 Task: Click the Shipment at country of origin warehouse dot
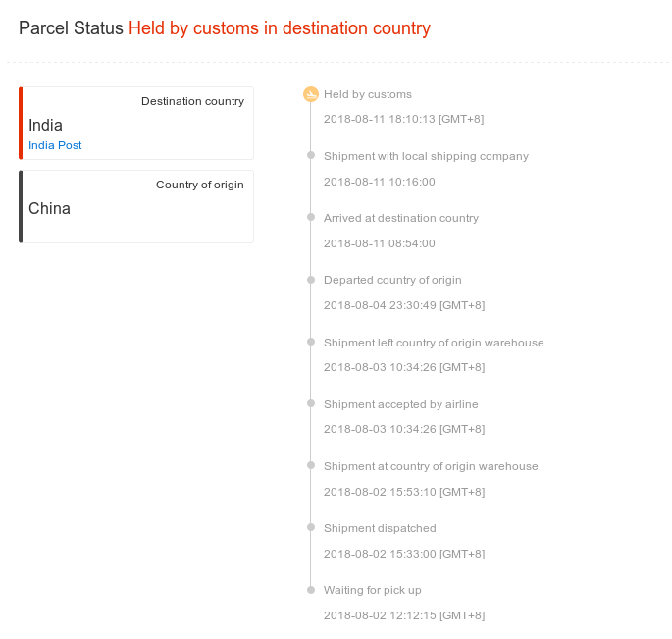311,465
